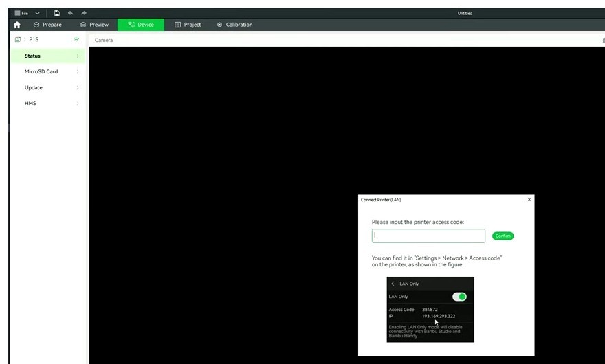Screen dimensions: 605x364
Task: Click the Device tab icon
Action: click(x=131, y=25)
